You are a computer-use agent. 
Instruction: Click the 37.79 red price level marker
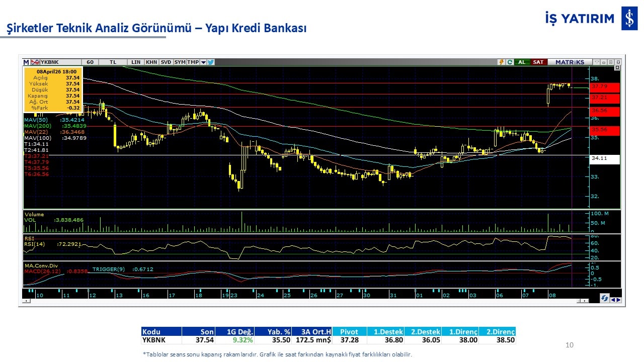point(605,87)
